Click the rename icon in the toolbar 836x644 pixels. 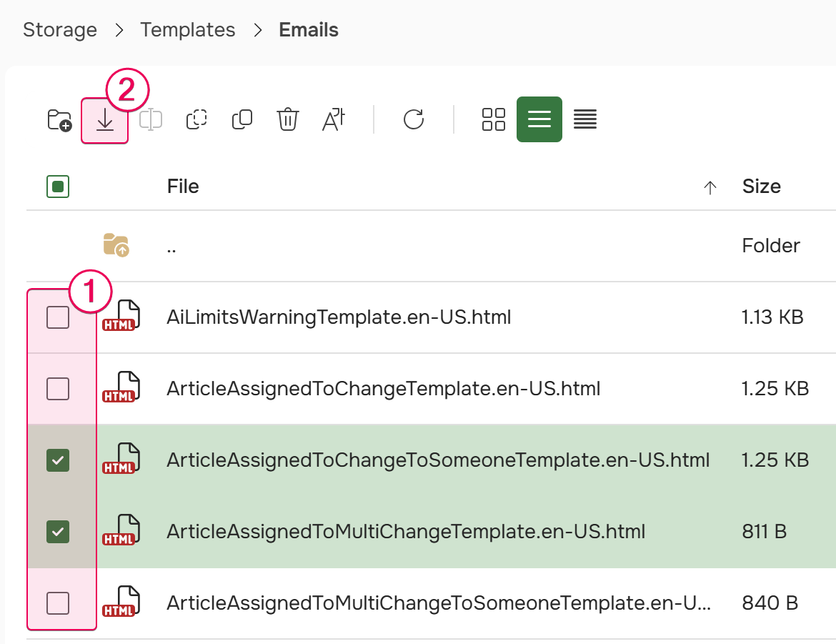tap(151, 119)
